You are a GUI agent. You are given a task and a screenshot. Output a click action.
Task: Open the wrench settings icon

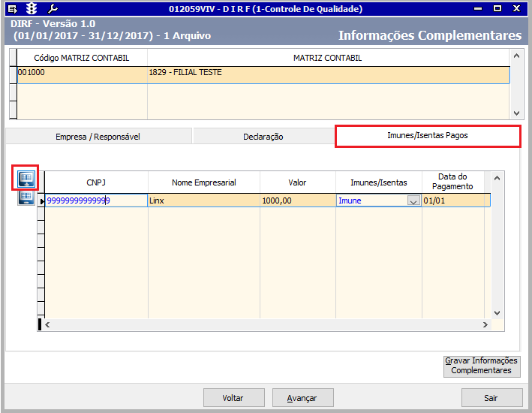pyautogui.click(x=53, y=9)
